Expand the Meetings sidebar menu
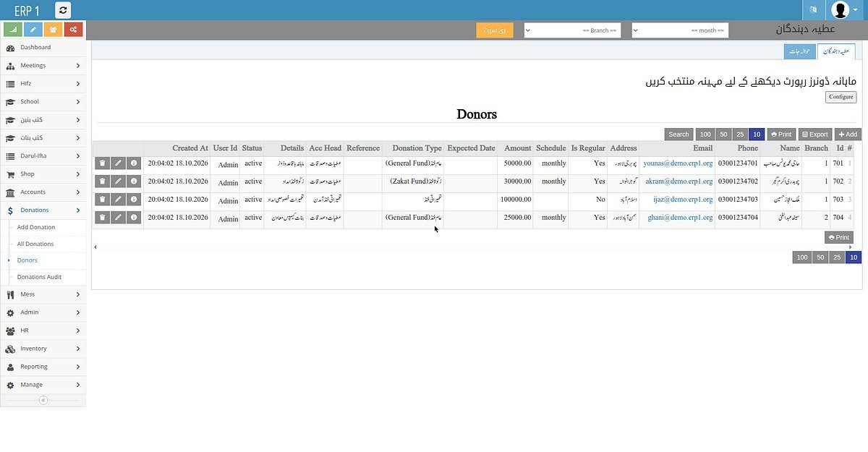 coord(43,66)
